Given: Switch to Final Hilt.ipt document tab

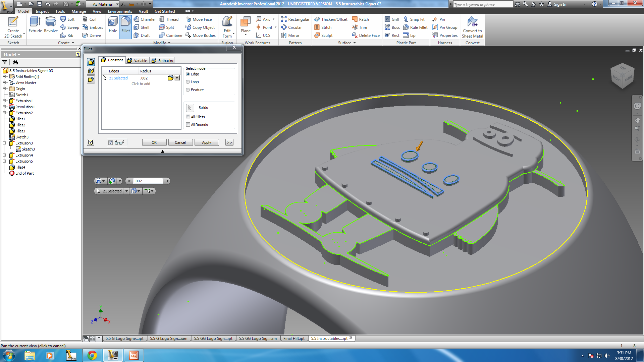Looking at the screenshot, I should click(x=294, y=338).
